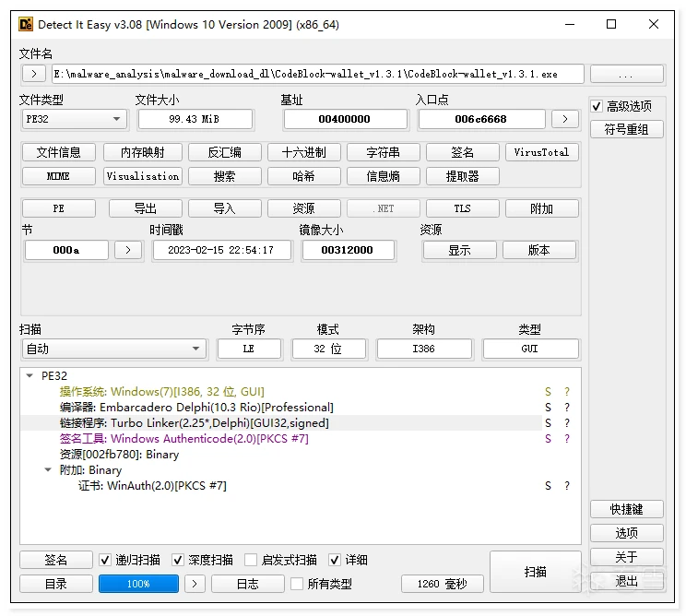Open 文件信息 file info
Image resolution: width=686 pixels, height=616 pixels.
pyautogui.click(x=59, y=152)
